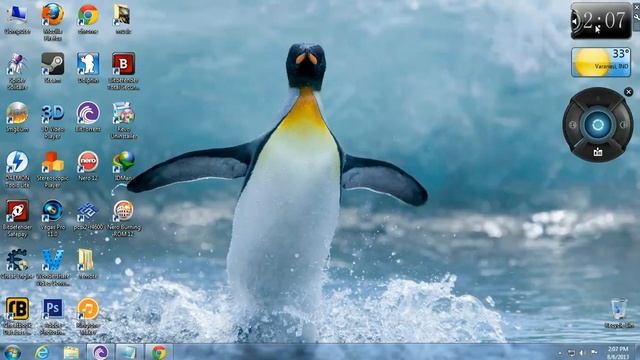
Task: Launch the Vegas Pro 11.0 shortcut
Action: (53, 218)
